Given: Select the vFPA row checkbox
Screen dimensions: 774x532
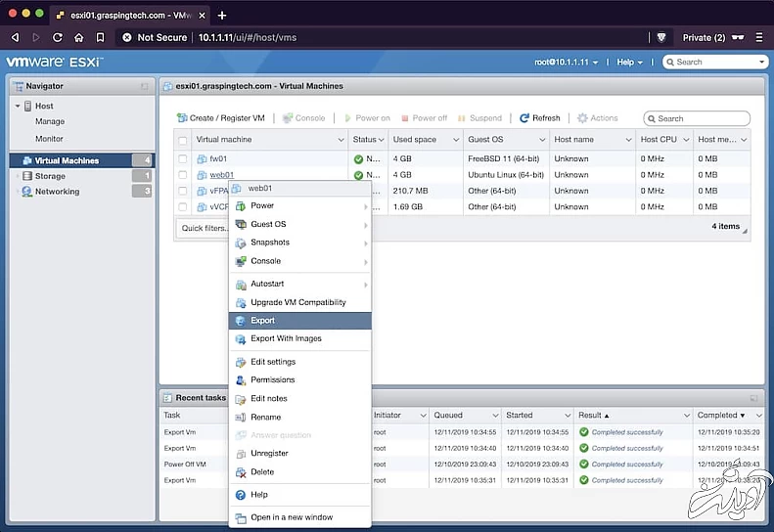Looking at the screenshot, I should [x=183, y=192].
